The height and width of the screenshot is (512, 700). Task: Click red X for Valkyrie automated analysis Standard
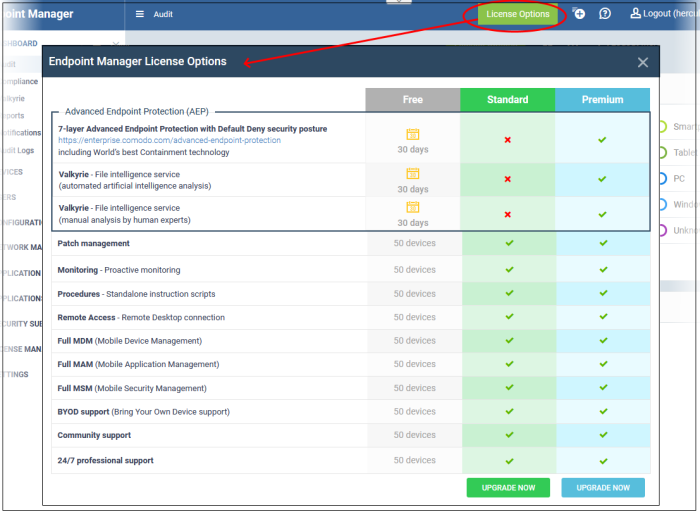(508, 179)
